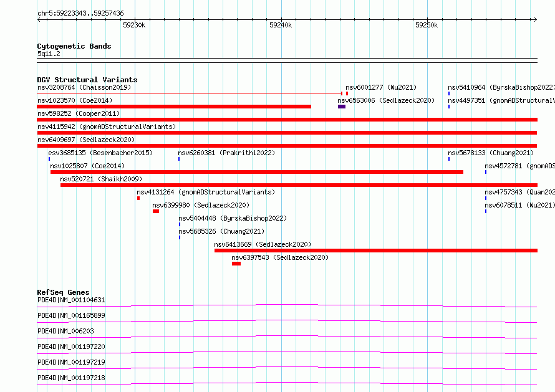Click the blue nsv5678133 variant tick
Viewport: 555px width, 392px height.
pyautogui.click(x=449, y=159)
